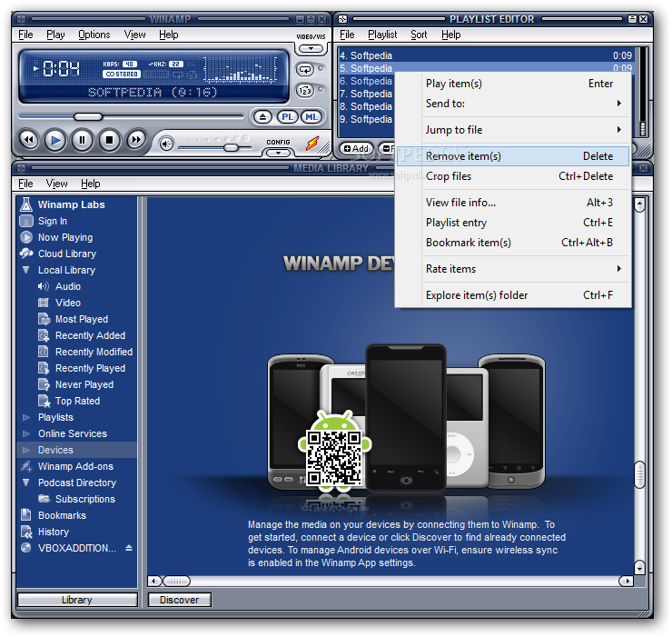Open the Recently Modified view
Image resolution: width=672 pixels, height=637 pixels.
coord(94,352)
